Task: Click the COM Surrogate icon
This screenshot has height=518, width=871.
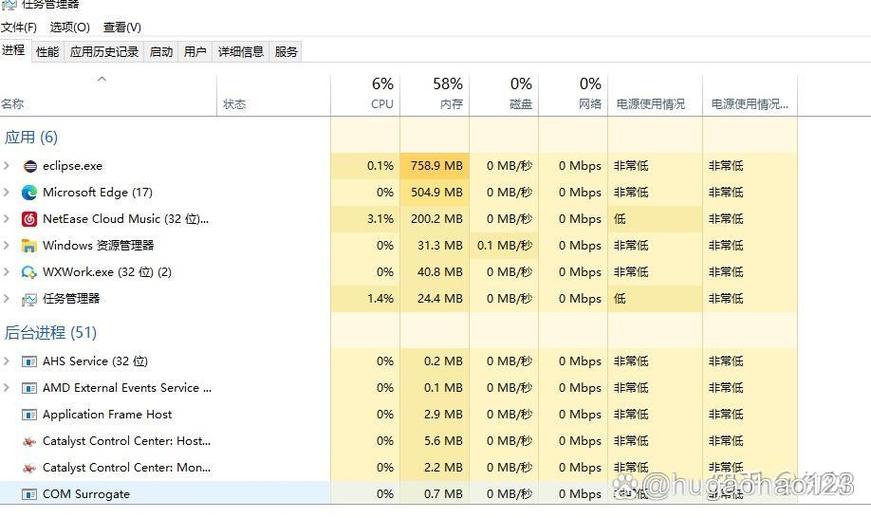Action: (29, 494)
